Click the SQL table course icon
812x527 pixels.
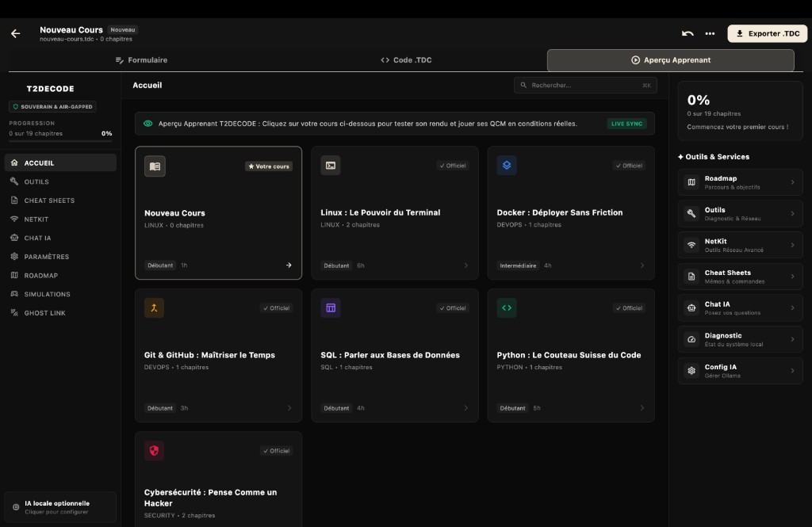click(331, 308)
